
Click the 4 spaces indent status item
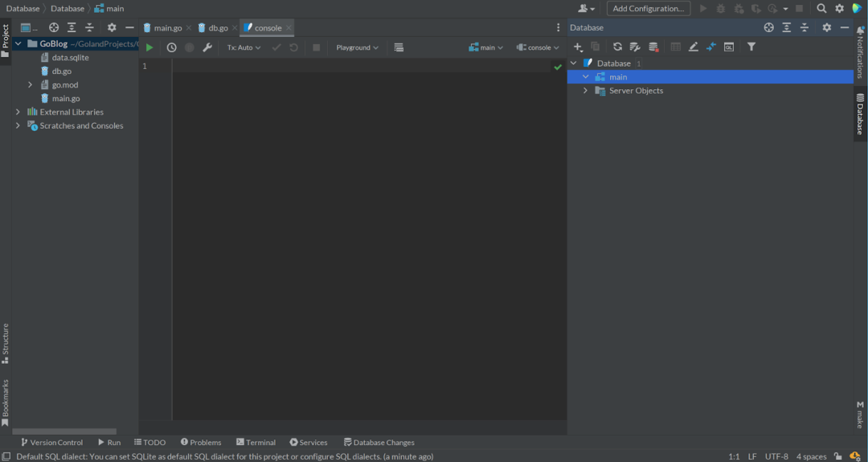click(x=811, y=456)
